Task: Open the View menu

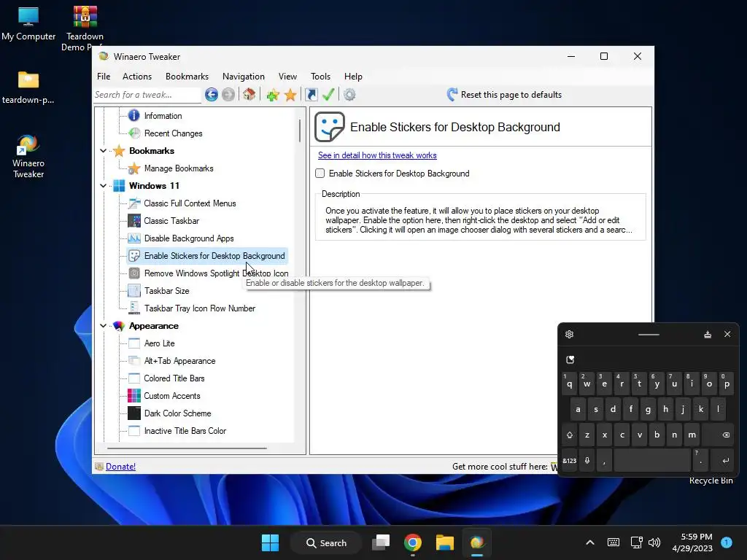Action: pyautogui.click(x=287, y=77)
